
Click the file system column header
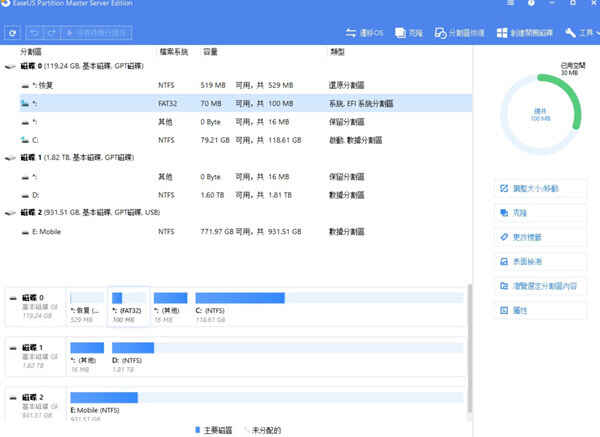174,52
